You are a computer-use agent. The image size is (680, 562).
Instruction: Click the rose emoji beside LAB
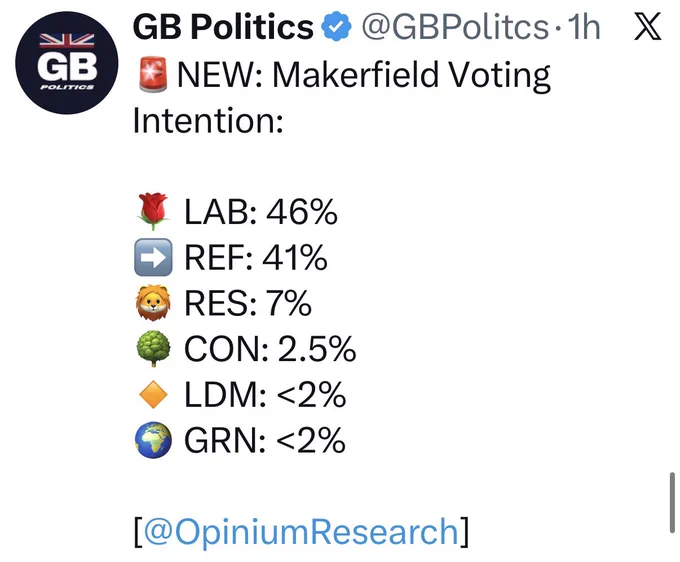pyautogui.click(x=153, y=211)
